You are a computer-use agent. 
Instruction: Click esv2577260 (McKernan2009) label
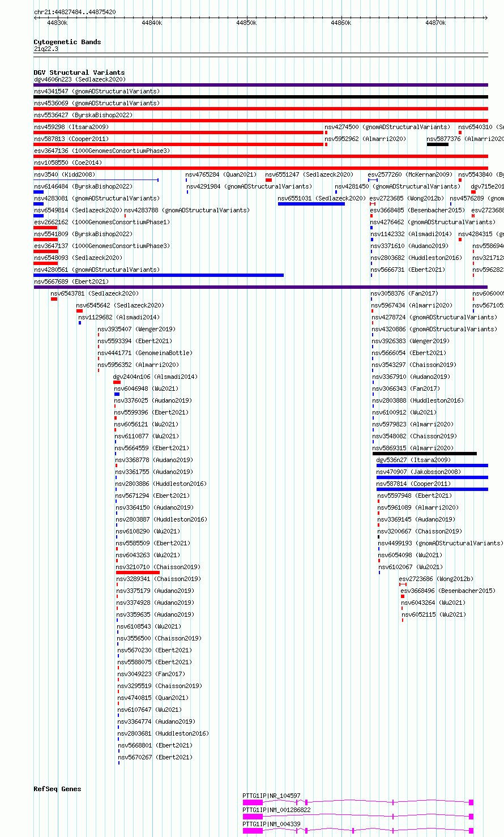(411, 174)
